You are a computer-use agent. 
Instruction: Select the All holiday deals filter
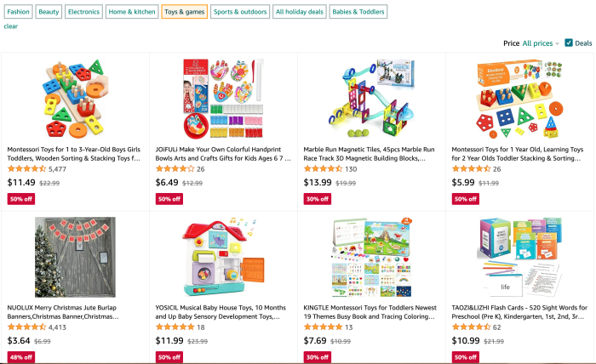pos(298,12)
